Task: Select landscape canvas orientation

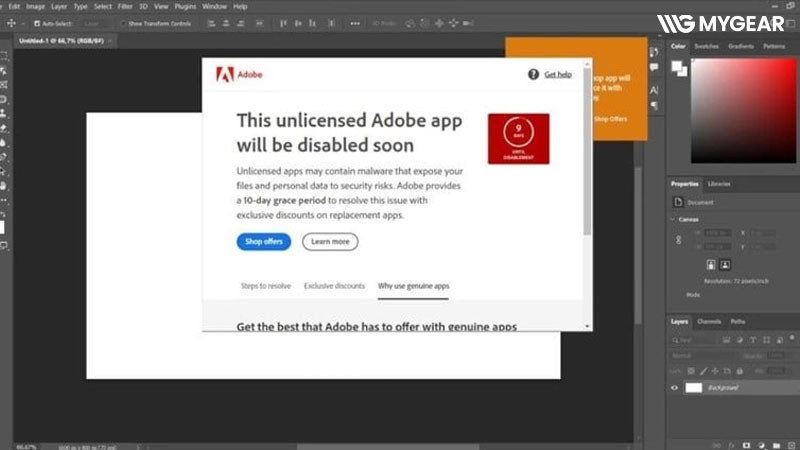Action: (x=725, y=264)
